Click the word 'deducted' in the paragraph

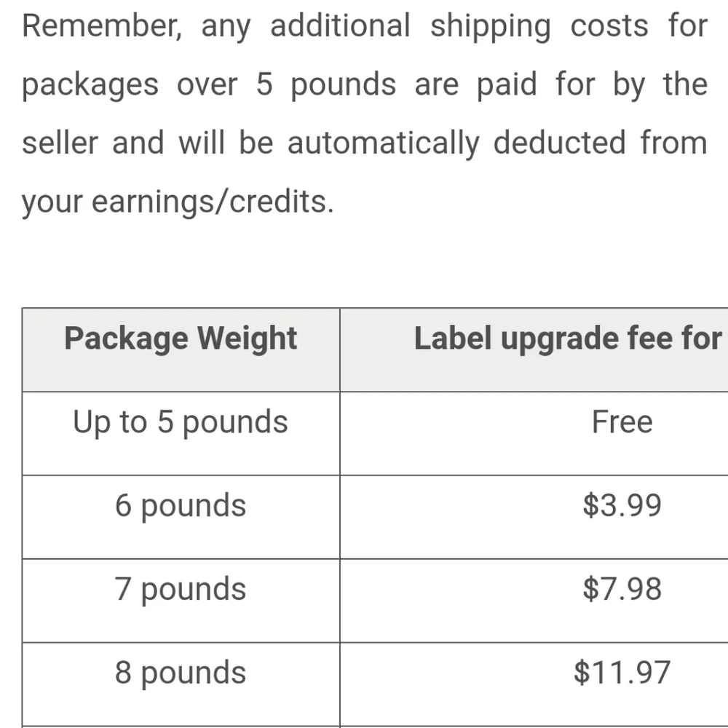(x=559, y=143)
